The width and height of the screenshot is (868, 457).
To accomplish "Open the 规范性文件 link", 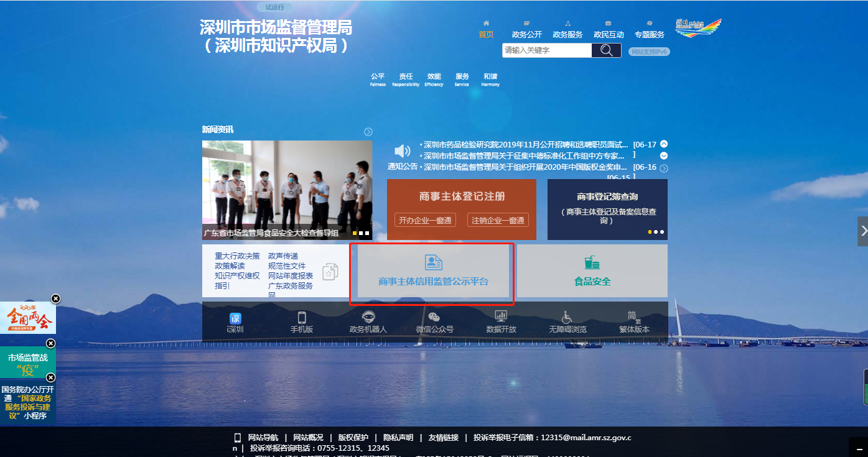I will (x=287, y=266).
